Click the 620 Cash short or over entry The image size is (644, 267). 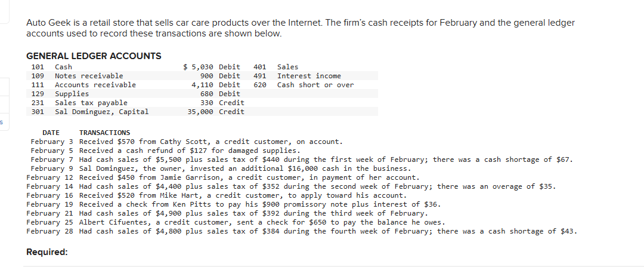[x=304, y=85]
